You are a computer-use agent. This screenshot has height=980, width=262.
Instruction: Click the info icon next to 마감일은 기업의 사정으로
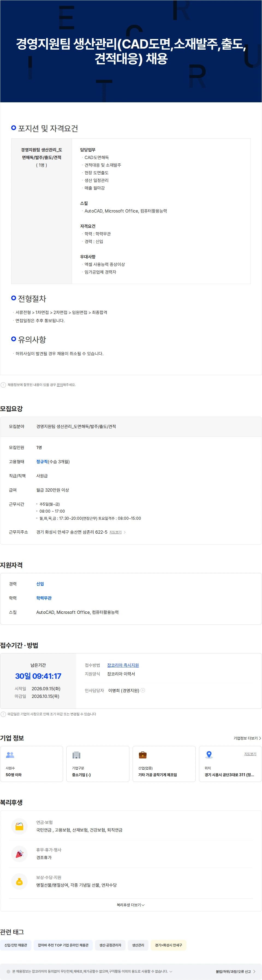point(4,714)
